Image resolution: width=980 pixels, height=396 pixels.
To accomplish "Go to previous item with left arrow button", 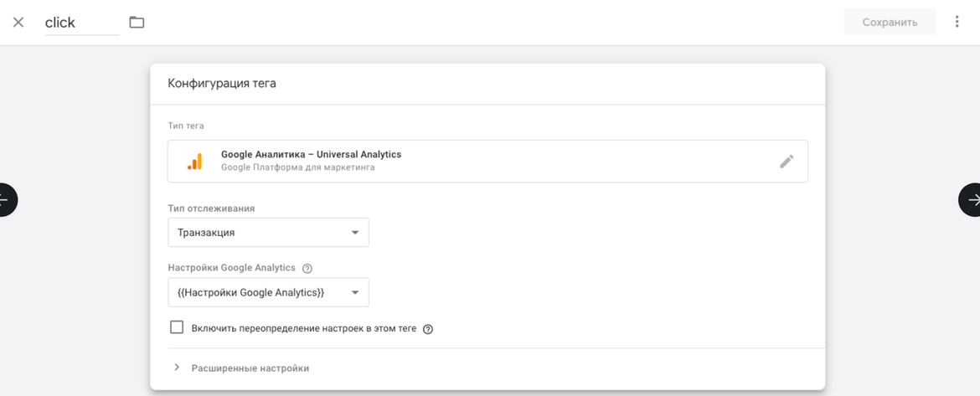I will coord(5,199).
